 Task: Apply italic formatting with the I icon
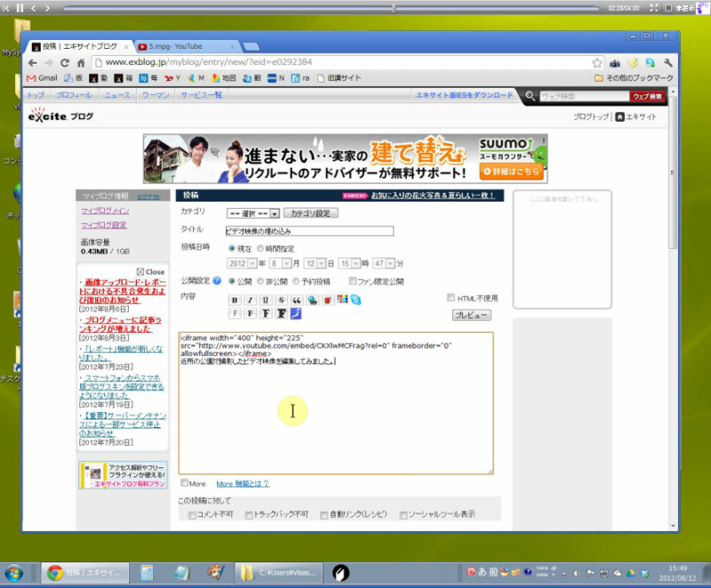tap(250, 300)
